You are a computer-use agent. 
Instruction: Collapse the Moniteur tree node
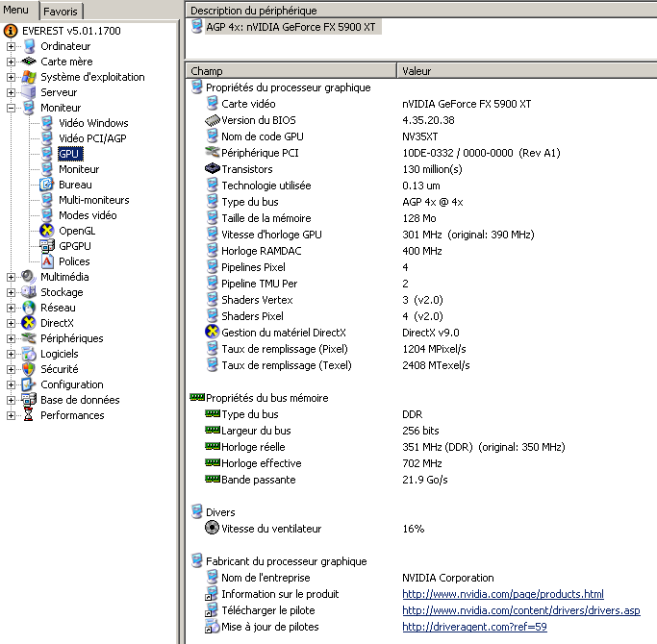(11, 108)
